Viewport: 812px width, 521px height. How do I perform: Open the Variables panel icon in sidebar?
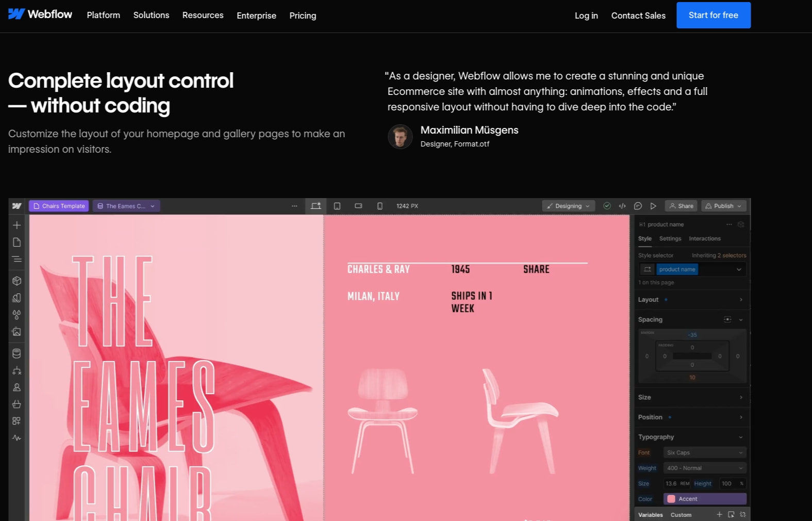pos(16,298)
